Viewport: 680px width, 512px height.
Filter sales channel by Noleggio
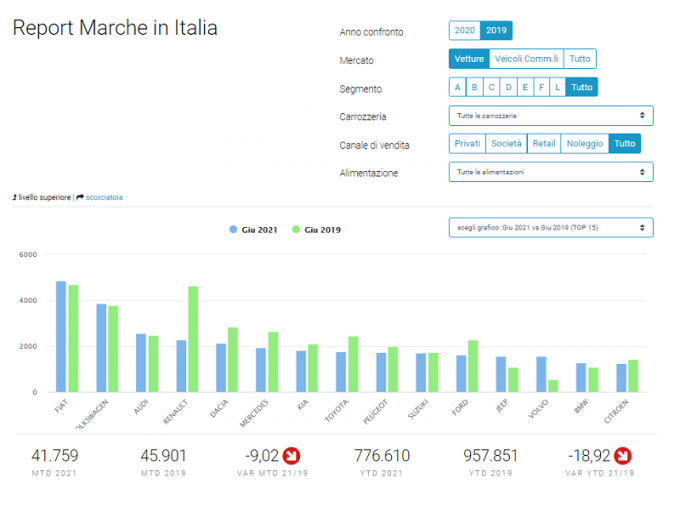point(585,143)
